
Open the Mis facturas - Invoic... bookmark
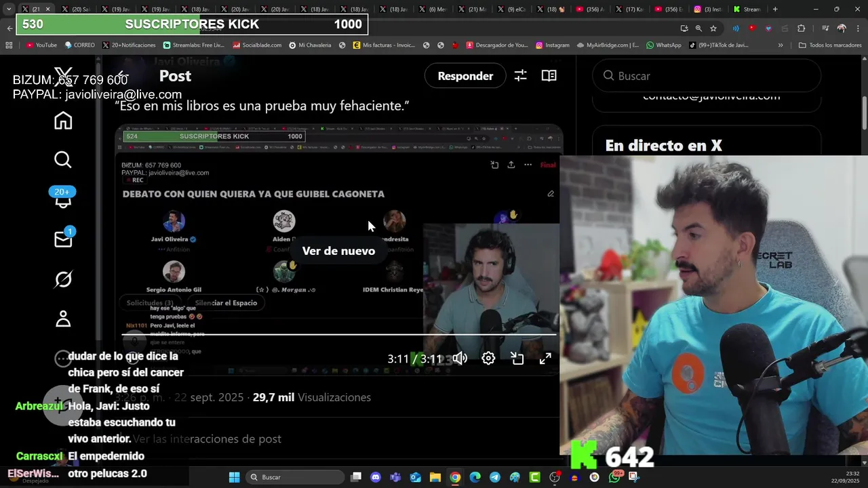click(383, 45)
